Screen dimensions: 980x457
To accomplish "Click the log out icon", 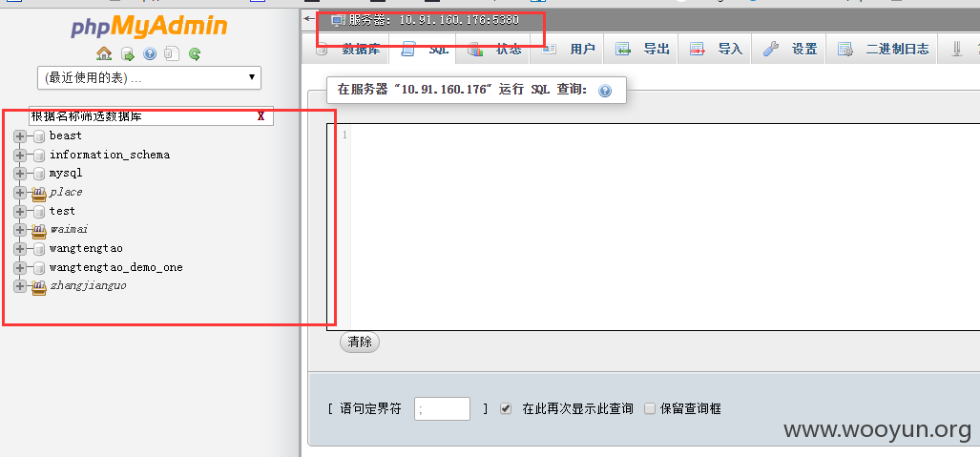I will pos(128,54).
